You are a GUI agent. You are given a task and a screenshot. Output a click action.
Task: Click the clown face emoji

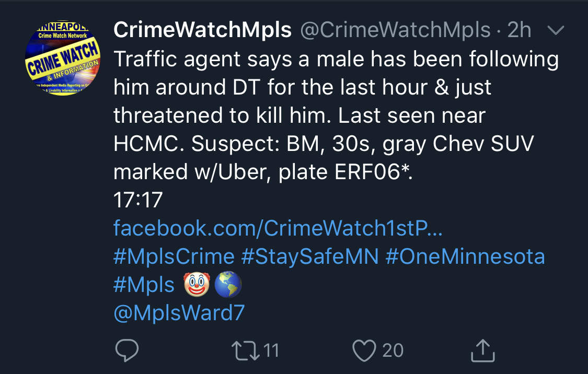tap(197, 285)
